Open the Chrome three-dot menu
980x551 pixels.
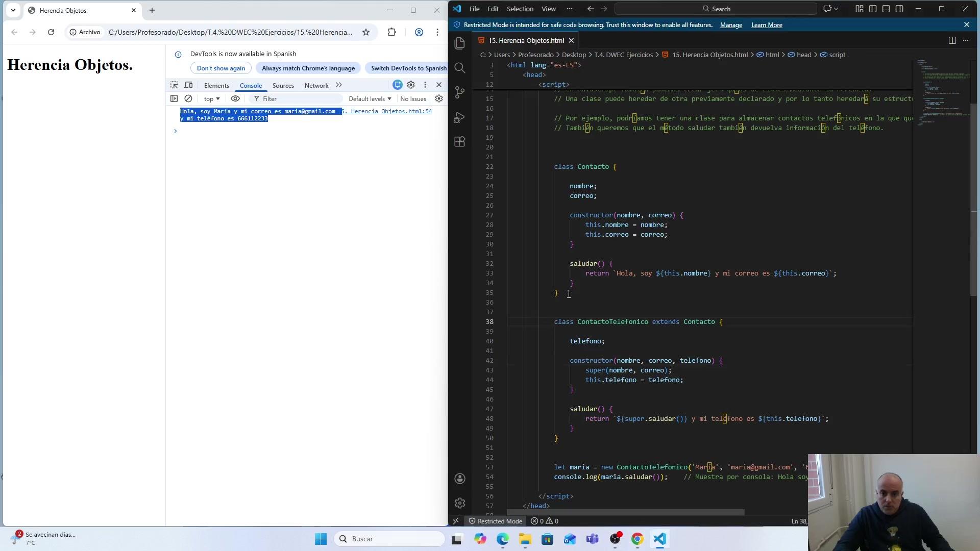437,32
